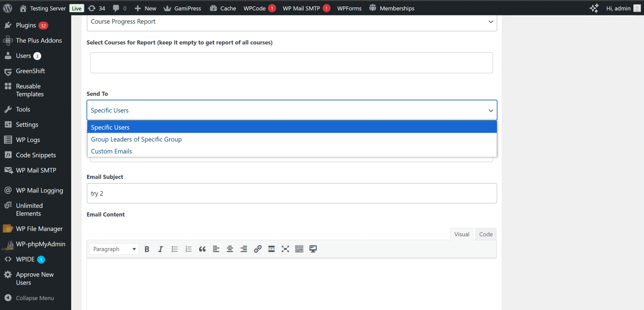Choose Group Leaders of Specific Group option
The image size is (644, 310).
tap(136, 139)
